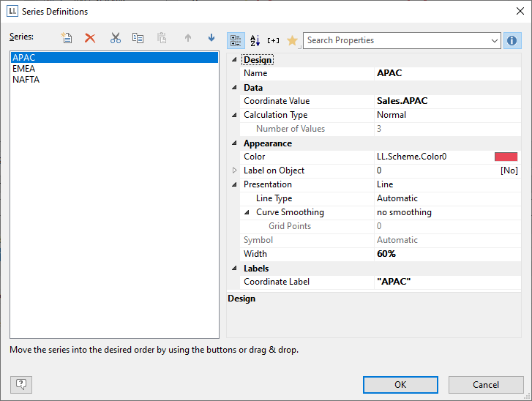Toggle the categorized properties view
Viewport: 532px width, 401px height.
click(x=236, y=41)
